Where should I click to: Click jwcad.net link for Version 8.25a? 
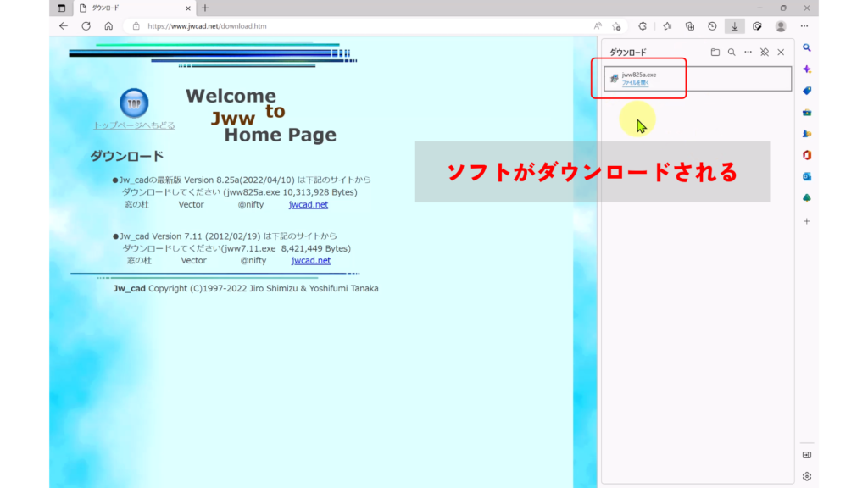(x=309, y=205)
